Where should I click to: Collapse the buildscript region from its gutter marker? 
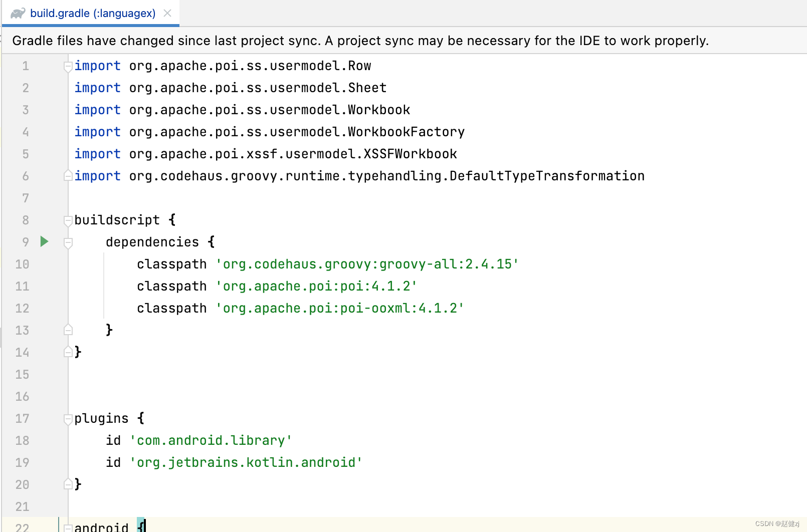pyautogui.click(x=68, y=220)
